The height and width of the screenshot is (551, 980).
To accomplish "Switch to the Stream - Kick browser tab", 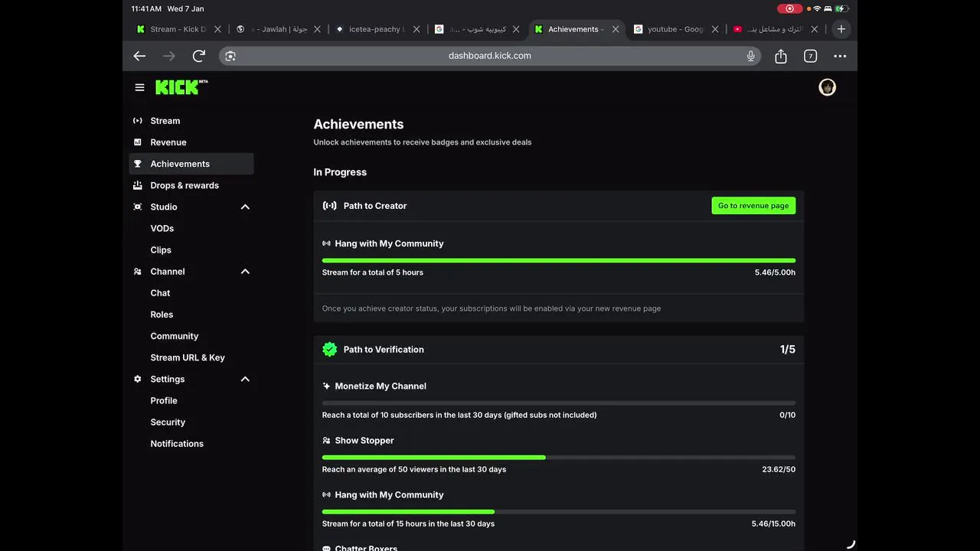I will (x=178, y=29).
